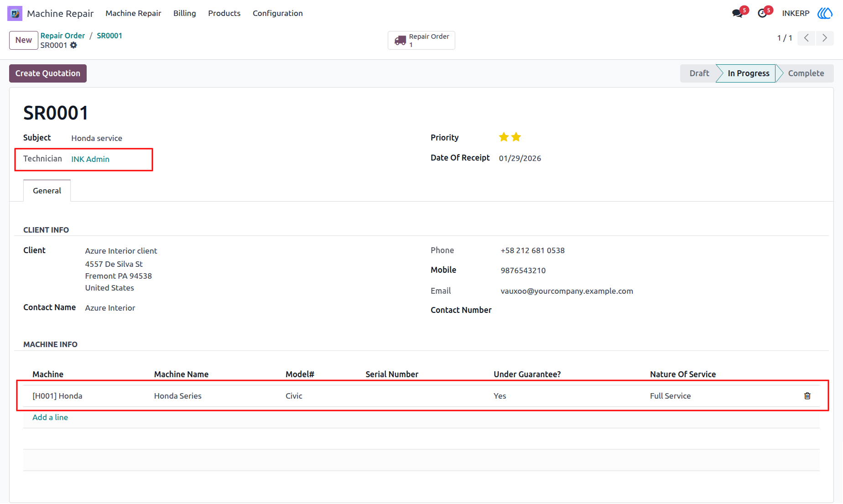Open the Full Service nature cell
The height and width of the screenshot is (504, 843).
670,396
